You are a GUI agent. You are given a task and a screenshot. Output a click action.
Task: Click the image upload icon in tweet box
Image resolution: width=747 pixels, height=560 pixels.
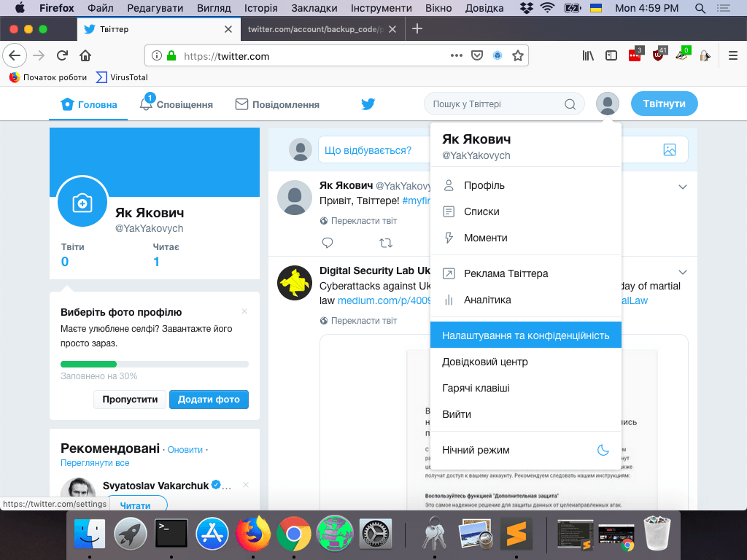(x=670, y=149)
